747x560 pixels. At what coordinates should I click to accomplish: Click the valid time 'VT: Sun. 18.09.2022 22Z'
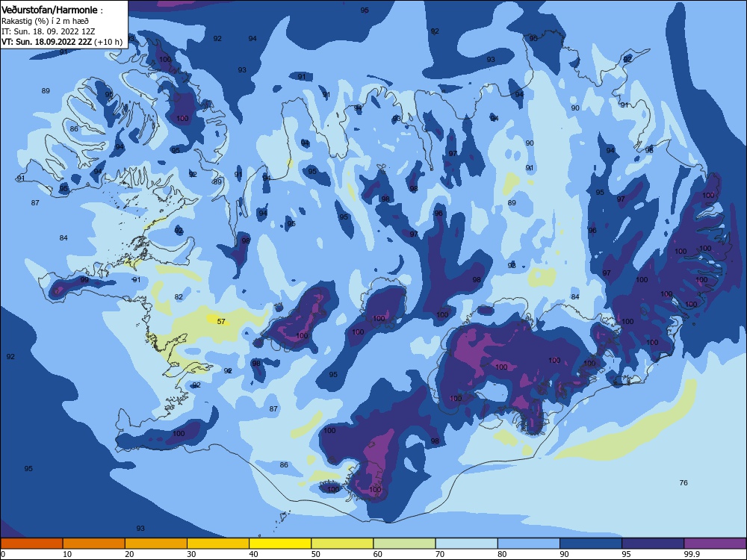(x=46, y=42)
